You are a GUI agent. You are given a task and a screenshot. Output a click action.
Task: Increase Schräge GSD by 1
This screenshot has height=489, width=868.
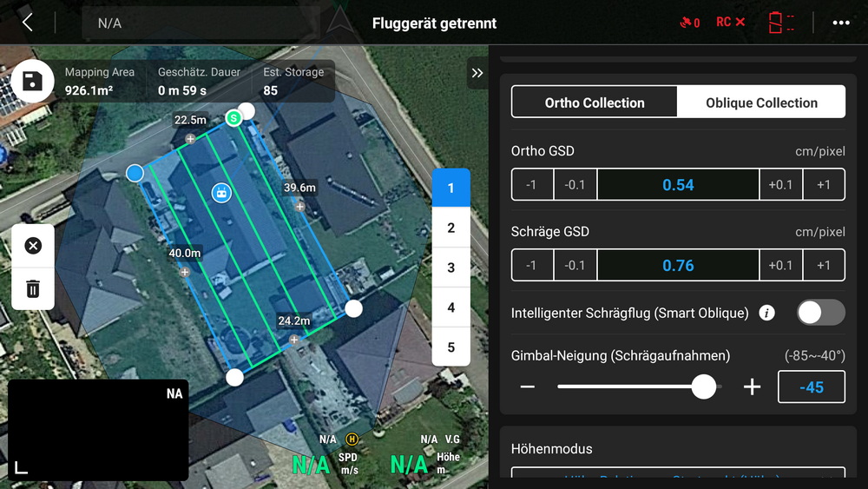click(824, 265)
